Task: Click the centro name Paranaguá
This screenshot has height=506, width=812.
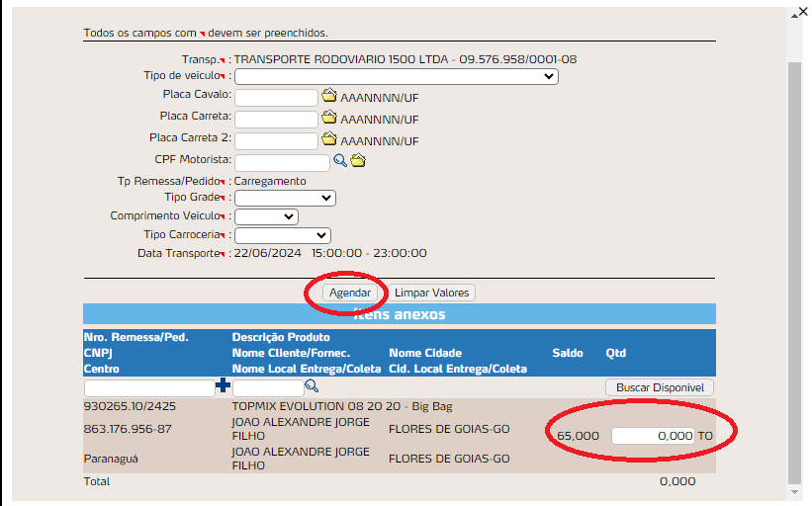Action: pyautogui.click(x=111, y=459)
